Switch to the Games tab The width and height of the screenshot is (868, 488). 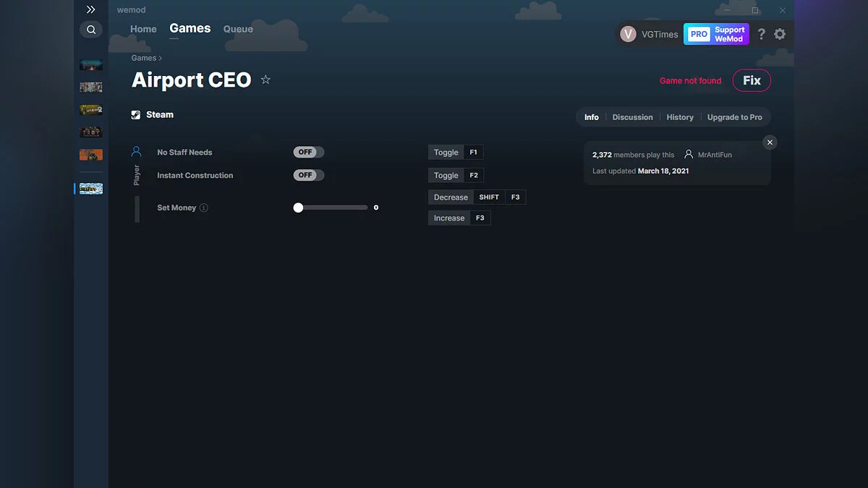190,28
